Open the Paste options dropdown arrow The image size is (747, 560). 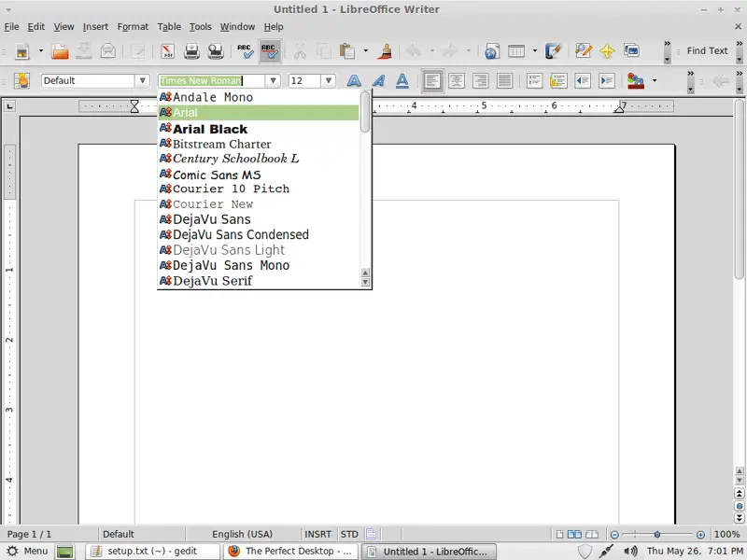tap(365, 50)
